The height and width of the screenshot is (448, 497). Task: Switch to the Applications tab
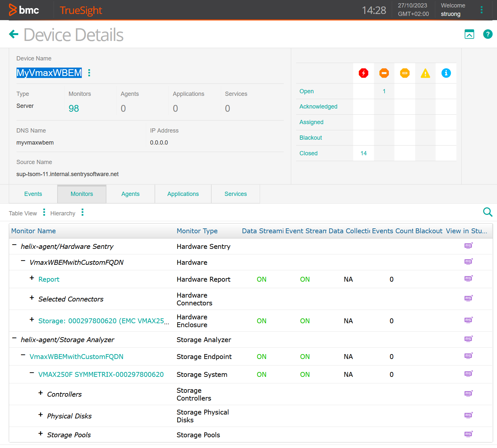(x=183, y=194)
